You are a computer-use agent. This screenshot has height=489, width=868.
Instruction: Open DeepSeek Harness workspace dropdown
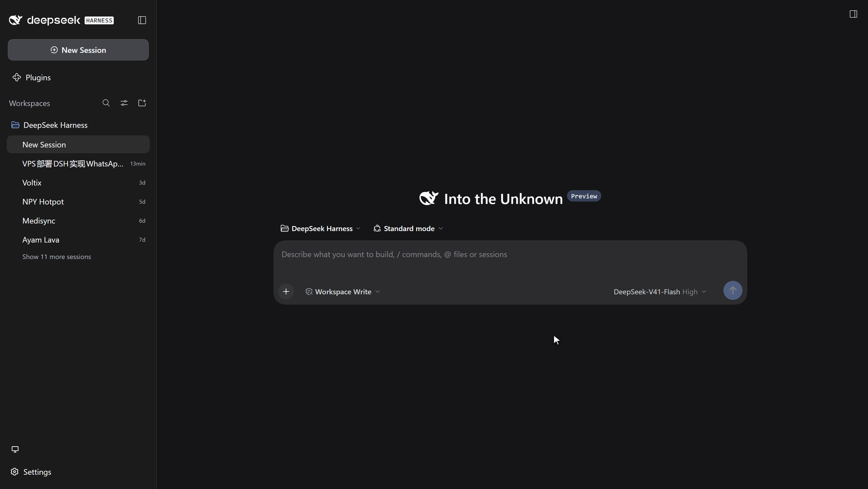point(320,229)
